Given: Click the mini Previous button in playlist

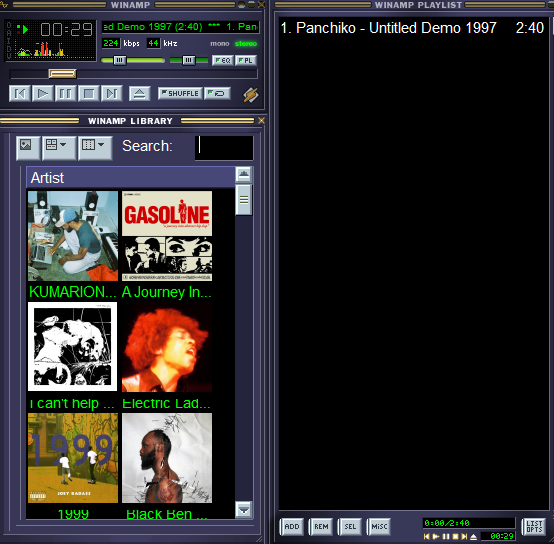Looking at the screenshot, I should tap(427, 537).
